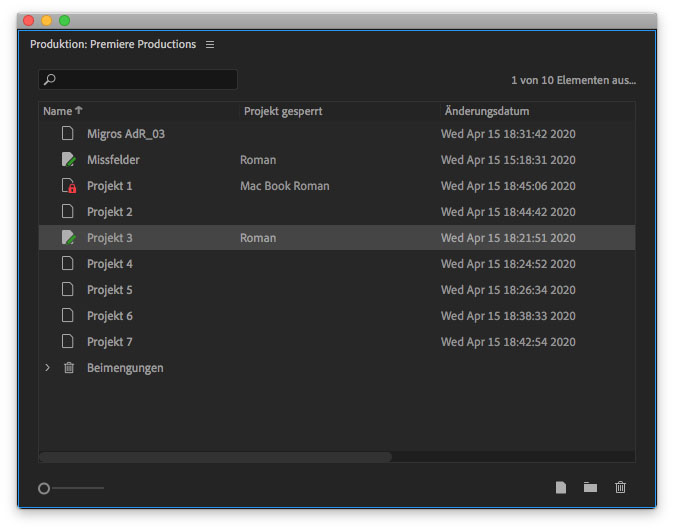Click Roman lock owner in Projekt 3 row
The image size is (674, 530).
(x=258, y=238)
